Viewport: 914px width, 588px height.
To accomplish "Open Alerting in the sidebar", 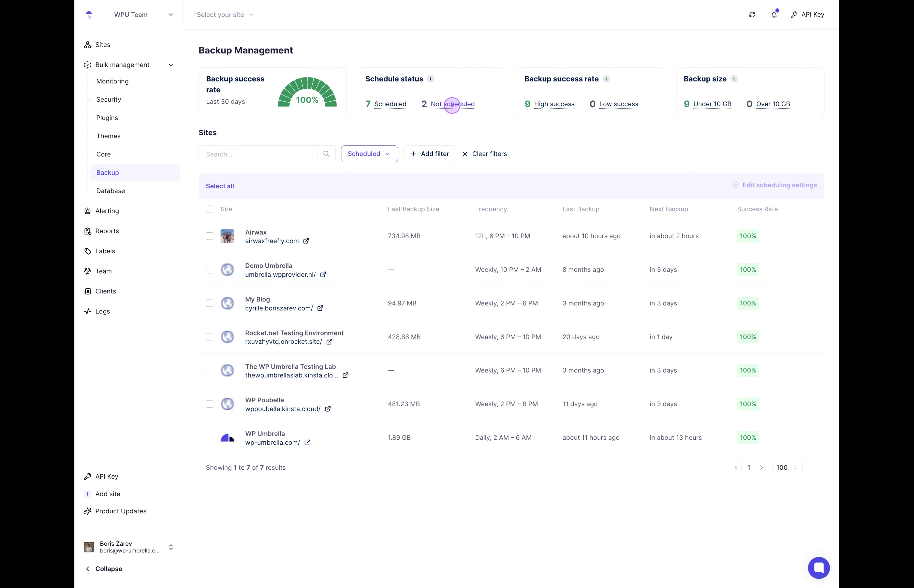I will (107, 211).
